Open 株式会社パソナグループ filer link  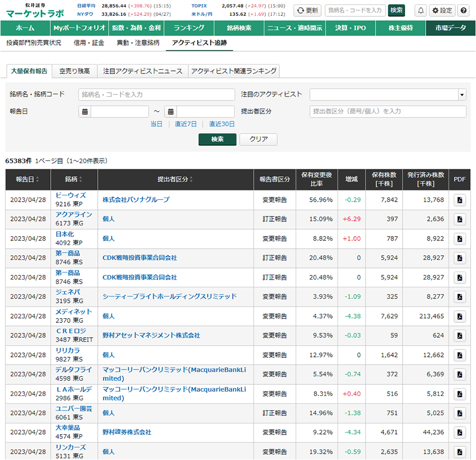pos(136,200)
